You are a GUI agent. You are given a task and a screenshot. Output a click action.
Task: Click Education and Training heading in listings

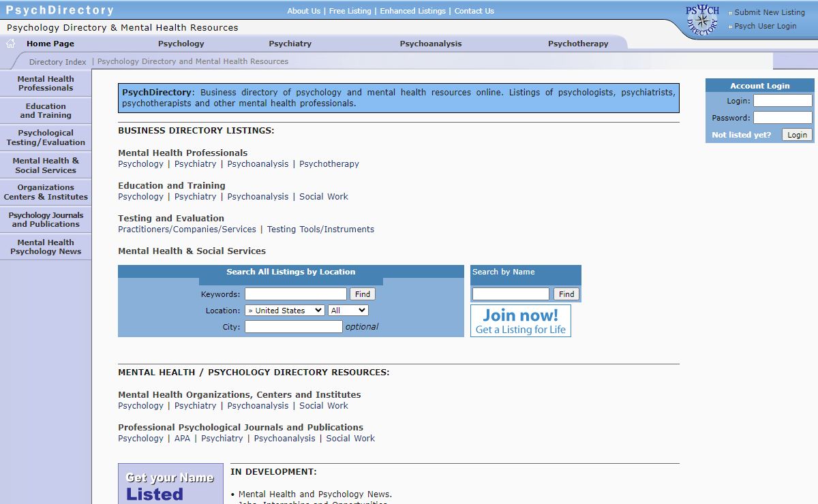172,186
